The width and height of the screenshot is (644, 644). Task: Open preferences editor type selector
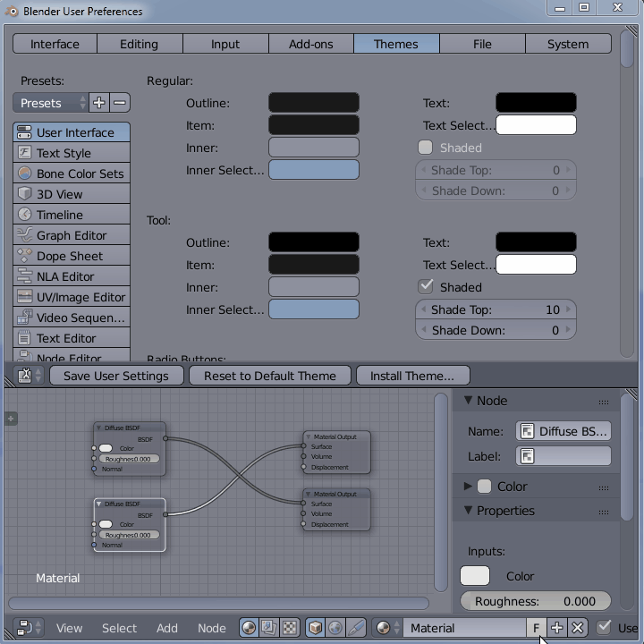click(29, 376)
